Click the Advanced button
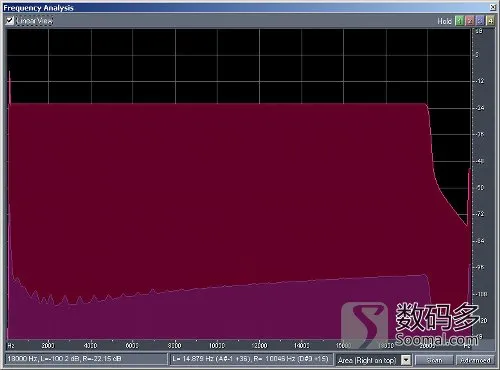Viewport: 500px width, 370px height. (475, 360)
